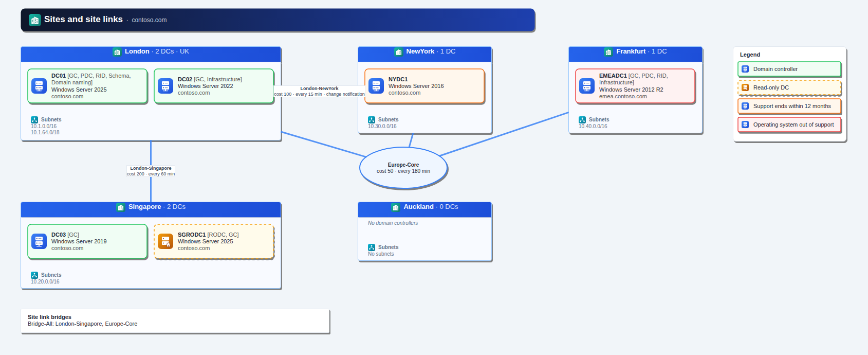Click the Singapore site building icon
The height and width of the screenshot is (355, 868).
tap(121, 207)
